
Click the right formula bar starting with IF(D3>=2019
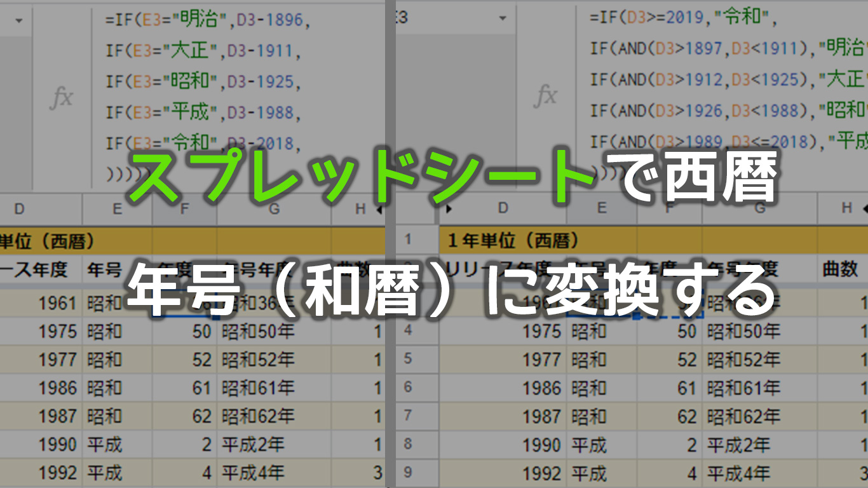click(718, 95)
